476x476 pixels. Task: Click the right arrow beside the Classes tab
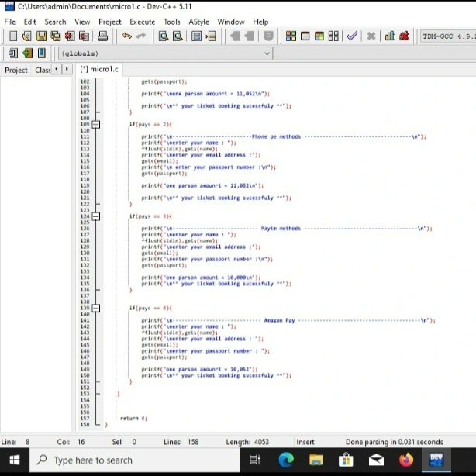(67, 69)
